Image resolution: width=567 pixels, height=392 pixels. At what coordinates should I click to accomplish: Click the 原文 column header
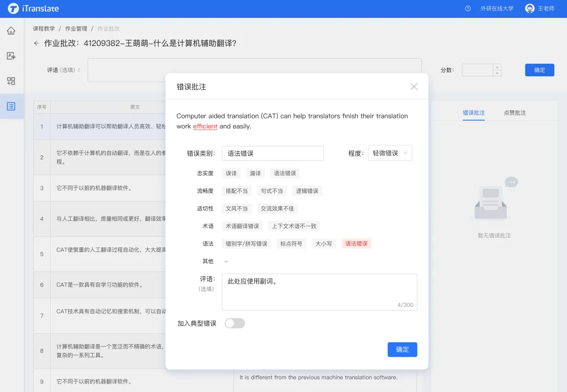pos(135,107)
